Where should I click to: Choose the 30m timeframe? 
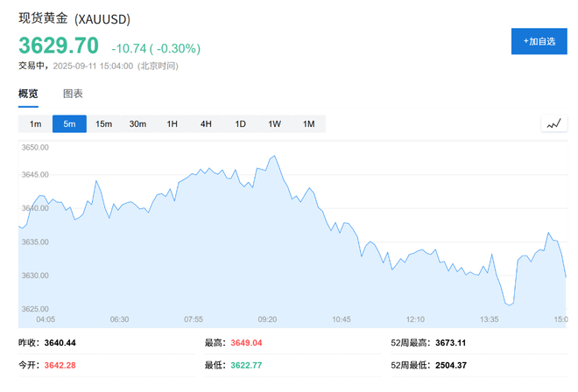(x=137, y=124)
